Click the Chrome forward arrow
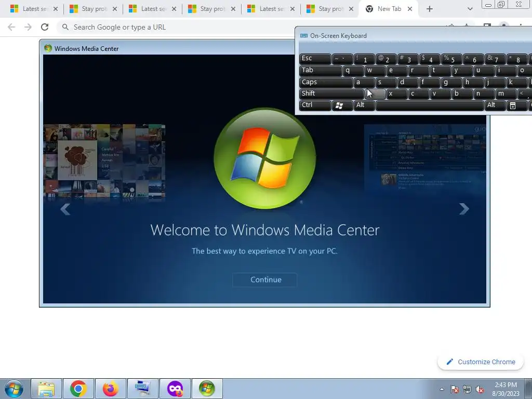This screenshot has width=532, height=399. [x=28, y=27]
